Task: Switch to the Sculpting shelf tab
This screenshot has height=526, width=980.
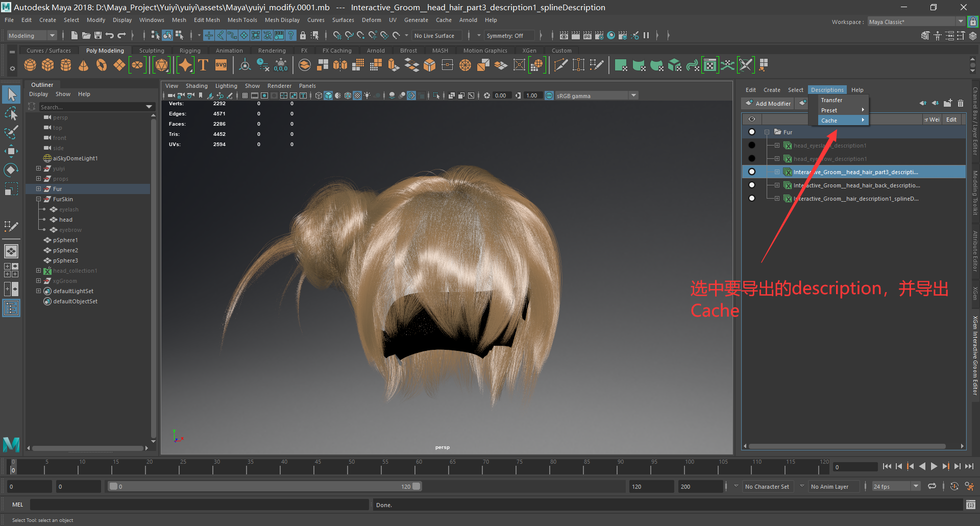Action: click(x=152, y=50)
